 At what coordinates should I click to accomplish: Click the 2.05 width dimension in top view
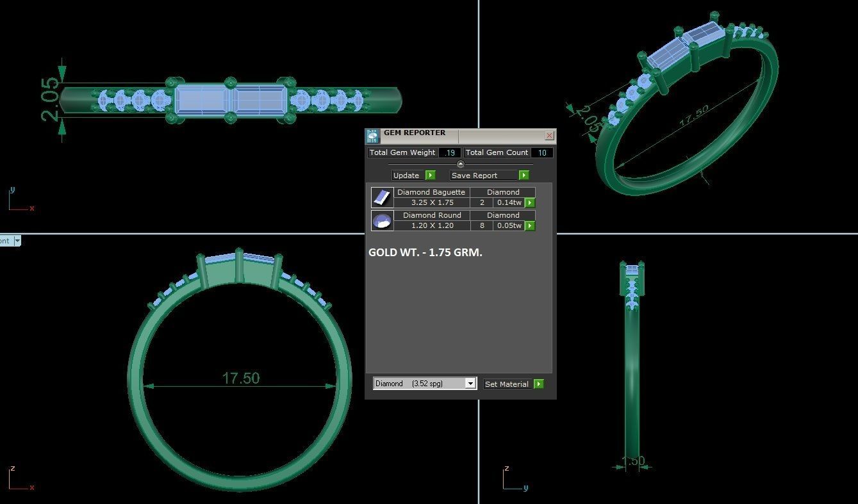pos(51,100)
